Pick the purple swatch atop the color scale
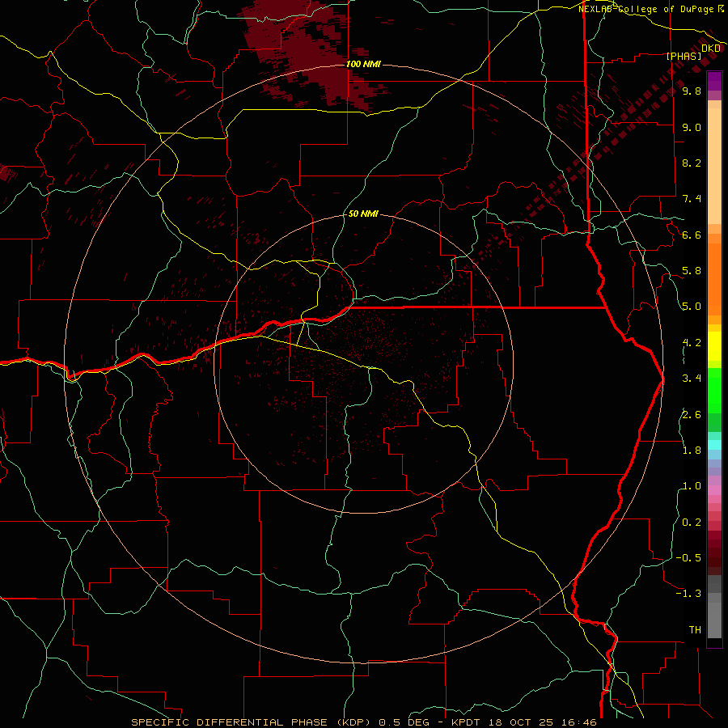The image size is (728, 728). tap(714, 81)
